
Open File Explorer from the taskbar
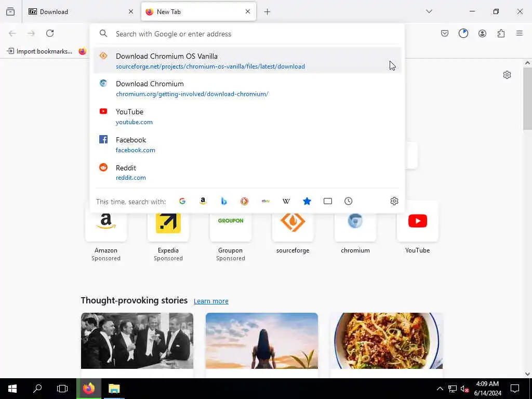tap(114, 389)
